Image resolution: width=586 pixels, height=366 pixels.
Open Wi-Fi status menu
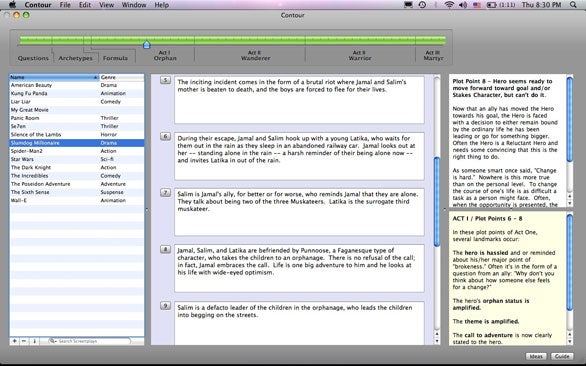449,5
